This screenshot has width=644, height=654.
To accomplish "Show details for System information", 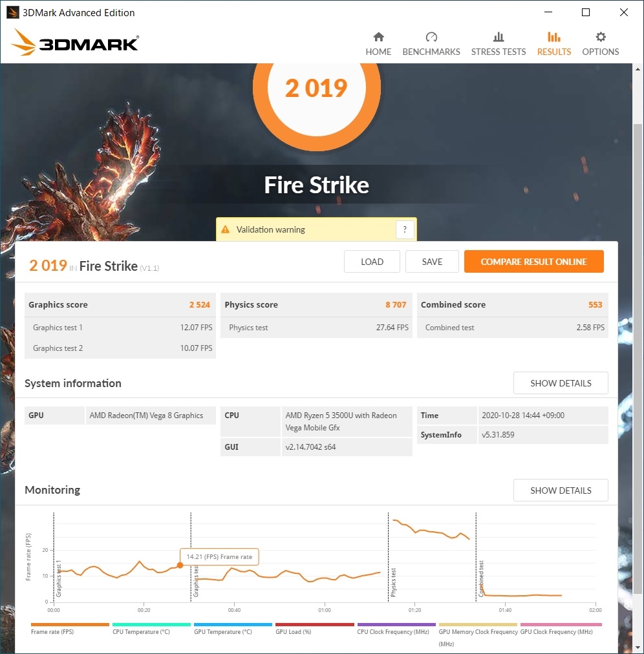I will pos(561,383).
